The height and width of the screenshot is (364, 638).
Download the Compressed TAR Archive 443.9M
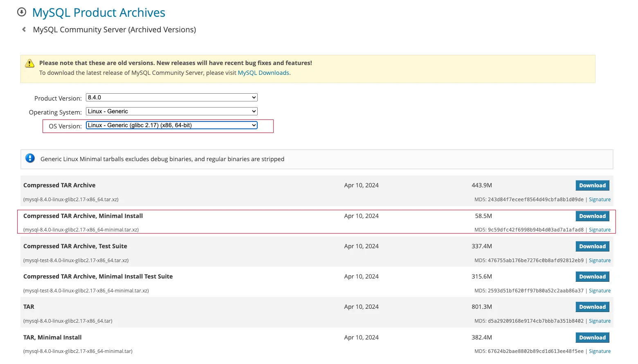pos(592,185)
